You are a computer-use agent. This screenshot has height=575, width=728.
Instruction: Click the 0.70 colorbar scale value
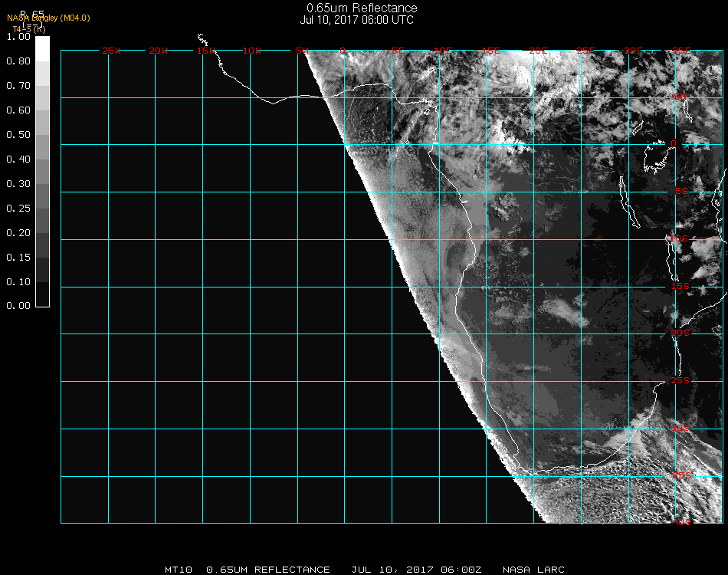pos(18,86)
